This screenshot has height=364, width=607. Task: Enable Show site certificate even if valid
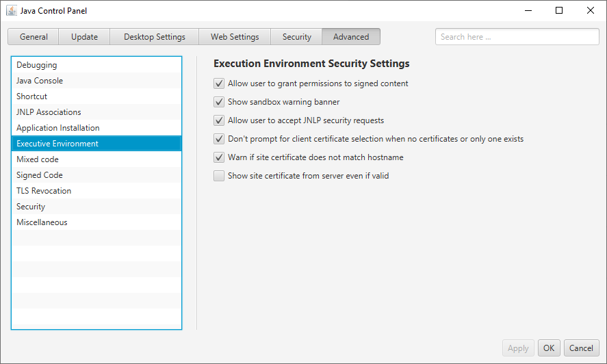(219, 176)
